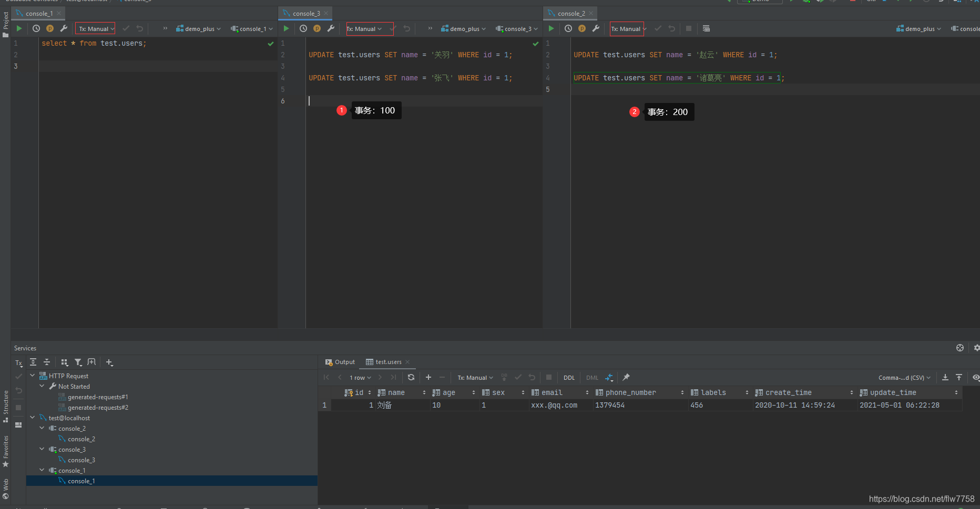Close the test.users result tab
The width and height of the screenshot is (980, 509).
[407, 362]
